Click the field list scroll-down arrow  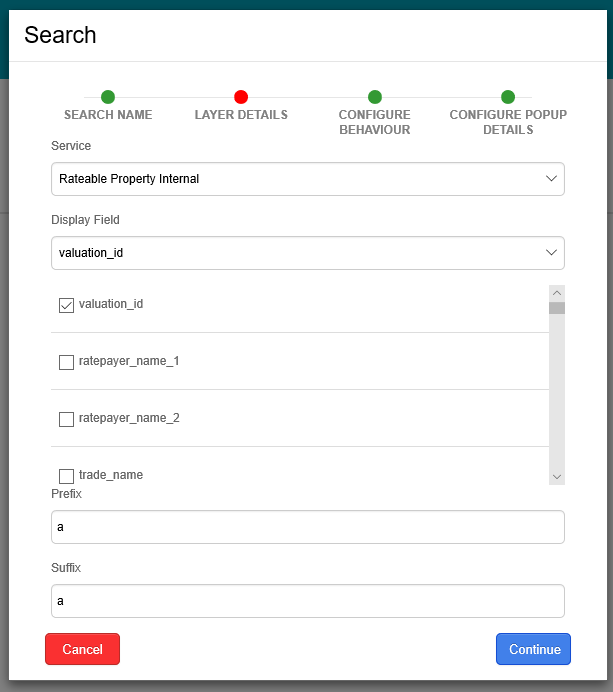tap(557, 477)
